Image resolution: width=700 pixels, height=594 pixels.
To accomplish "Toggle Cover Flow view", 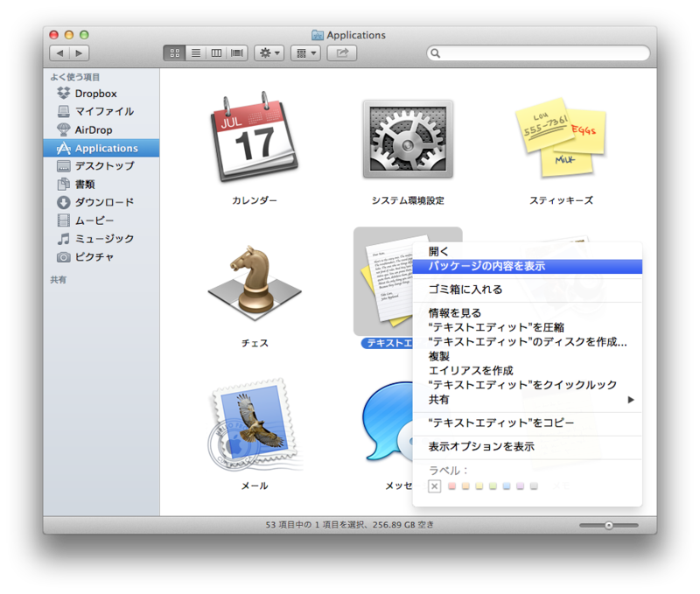I will [x=235, y=52].
